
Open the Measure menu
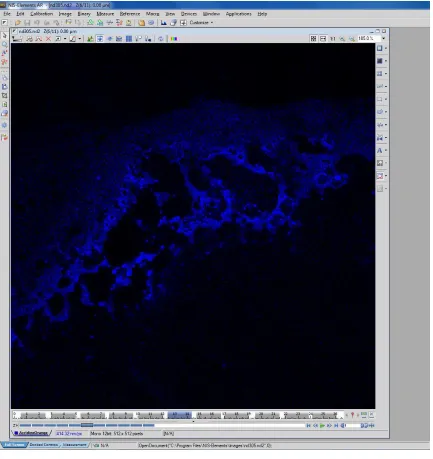point(105,14)
